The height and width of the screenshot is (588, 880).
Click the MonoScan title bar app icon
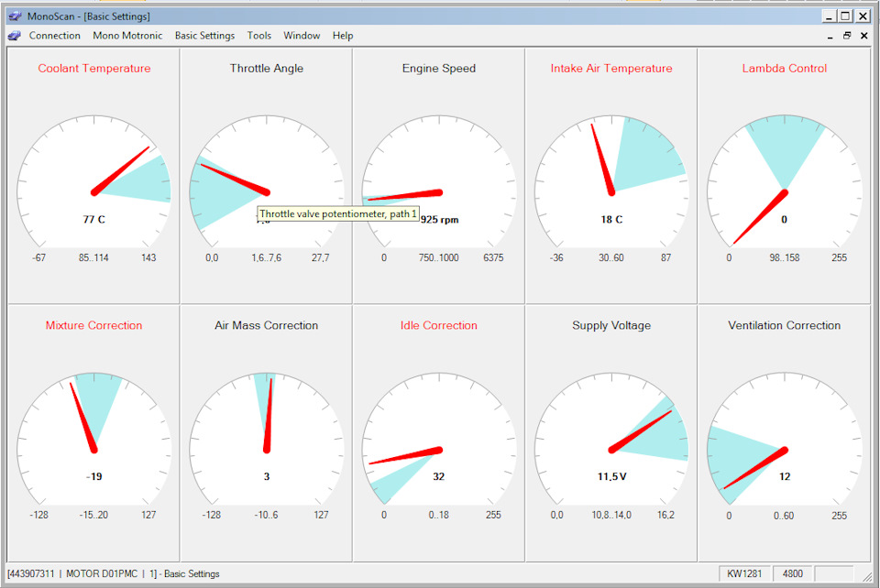coord(15,16)
